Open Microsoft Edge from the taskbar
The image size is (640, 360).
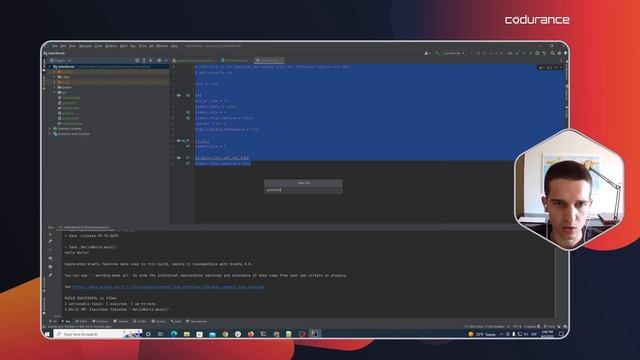pos(174,334)
